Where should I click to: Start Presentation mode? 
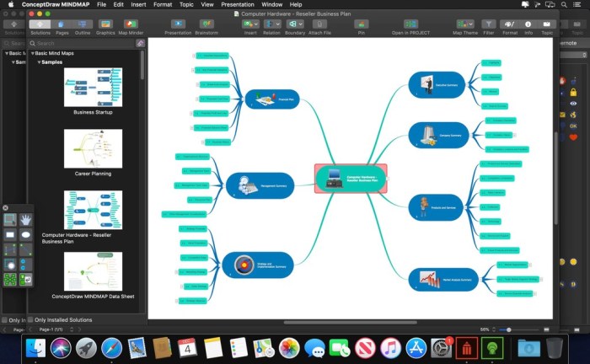(x=178, y=24)
